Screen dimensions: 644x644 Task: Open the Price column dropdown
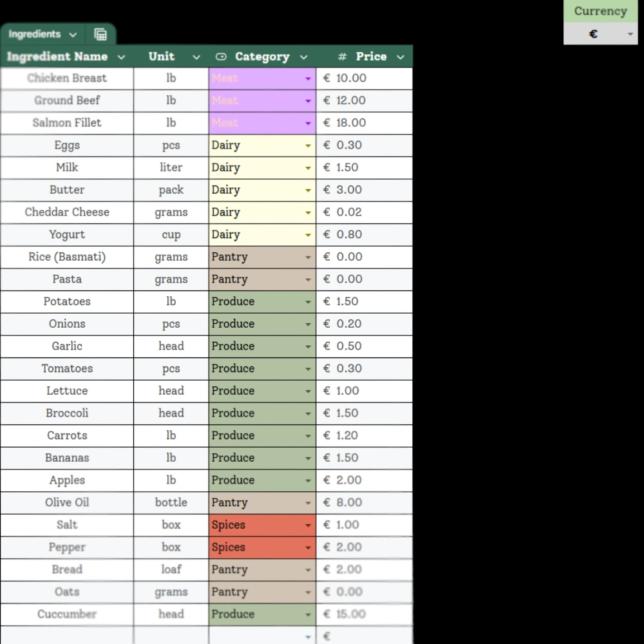(x=401, y=57)
